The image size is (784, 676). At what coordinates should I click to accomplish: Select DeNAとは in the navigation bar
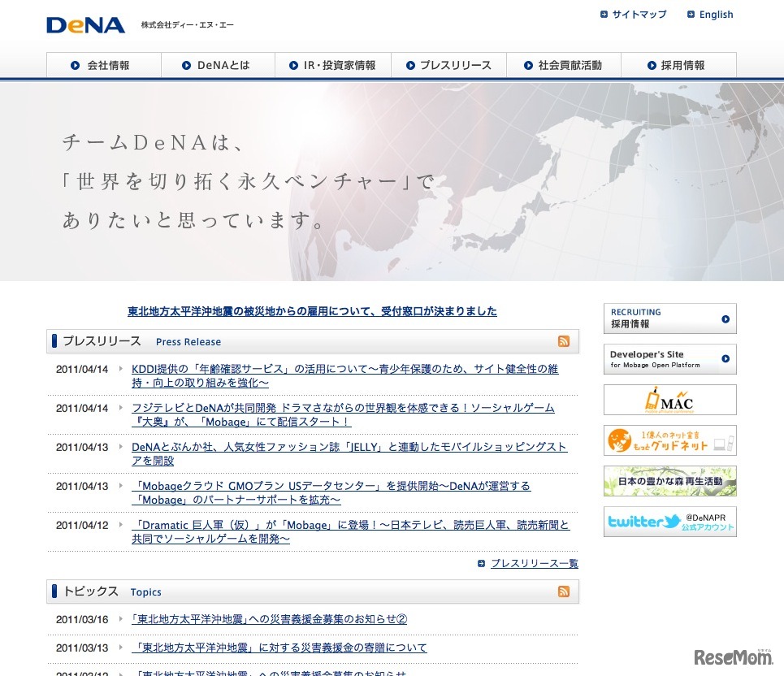click(218, 65)
